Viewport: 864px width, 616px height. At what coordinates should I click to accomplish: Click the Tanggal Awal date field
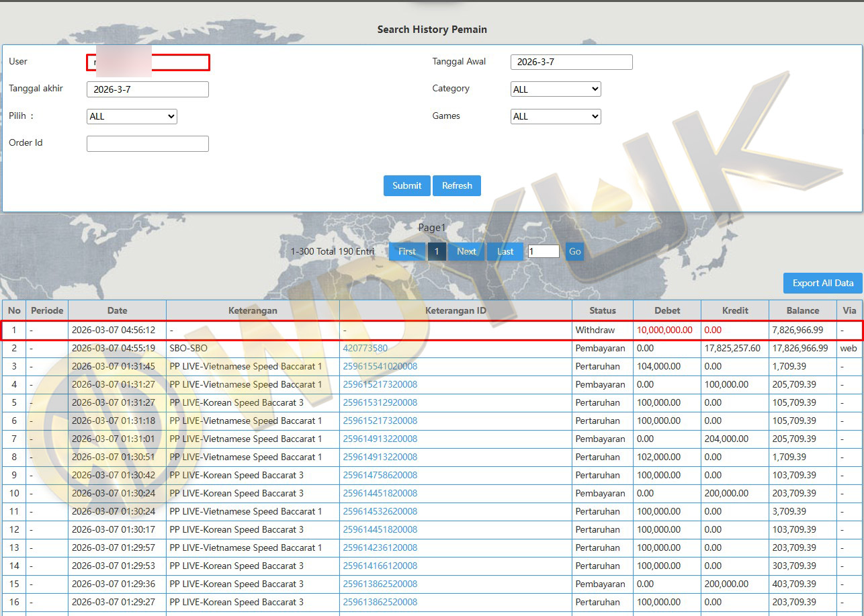point(571,62)
